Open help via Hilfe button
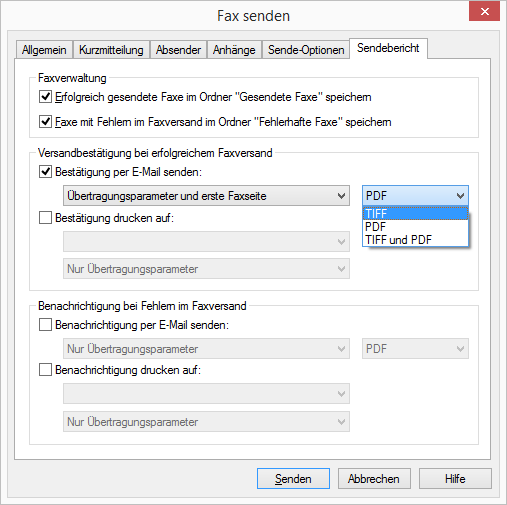 pyautogui.click(x=455, y=479)
